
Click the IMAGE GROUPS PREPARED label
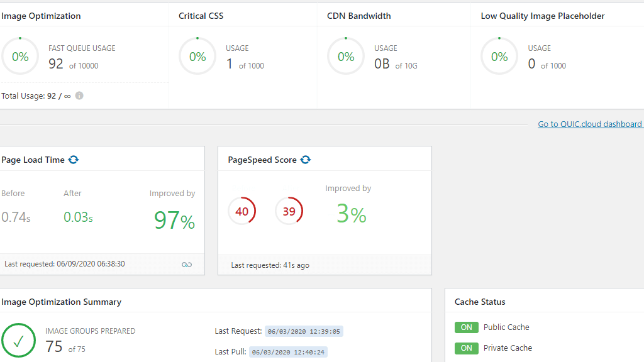click(91, 331)
